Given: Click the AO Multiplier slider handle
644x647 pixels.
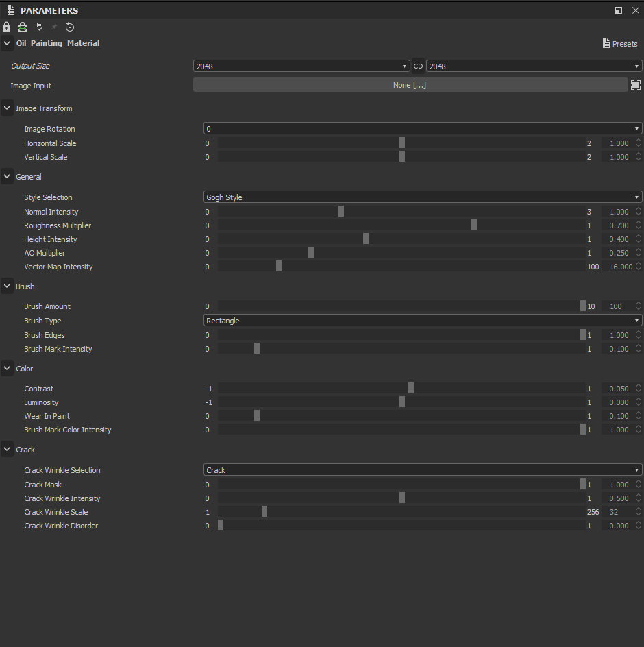Looking at the screenshot, I should 311,252.
